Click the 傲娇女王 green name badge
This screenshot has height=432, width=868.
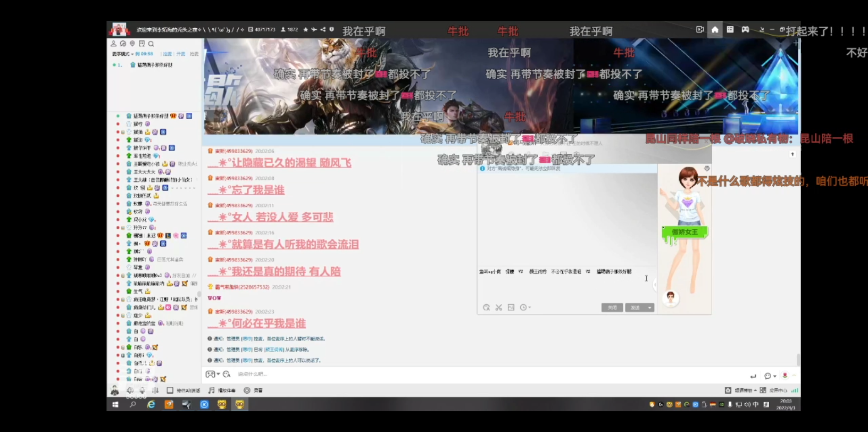point(684,232)
